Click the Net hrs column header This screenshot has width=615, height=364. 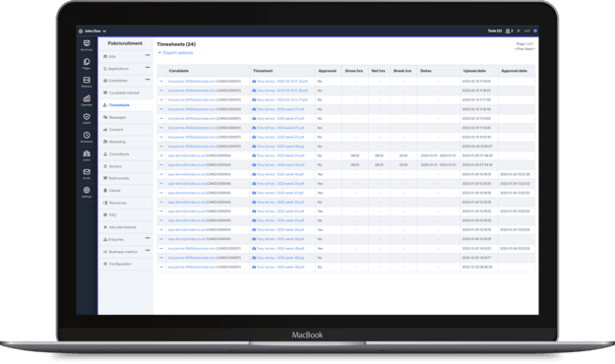click(379, 71)
